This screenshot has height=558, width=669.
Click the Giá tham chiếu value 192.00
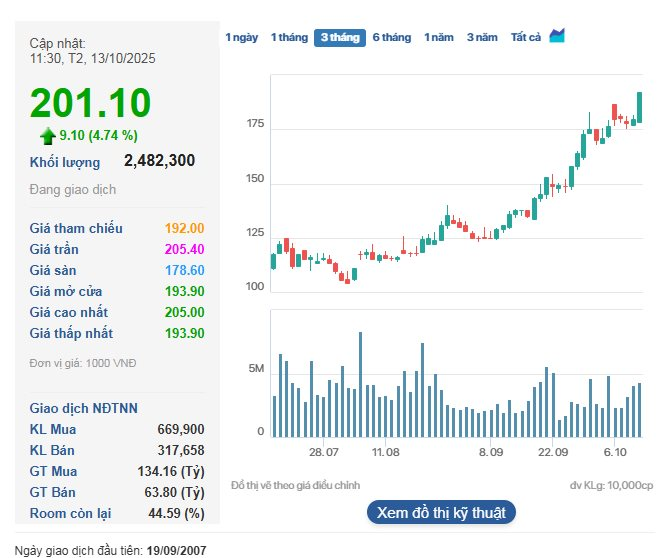pos(184,228)
